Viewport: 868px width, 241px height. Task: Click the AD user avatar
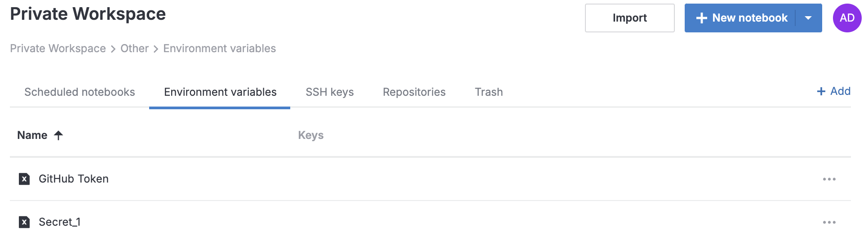[847, 18]
